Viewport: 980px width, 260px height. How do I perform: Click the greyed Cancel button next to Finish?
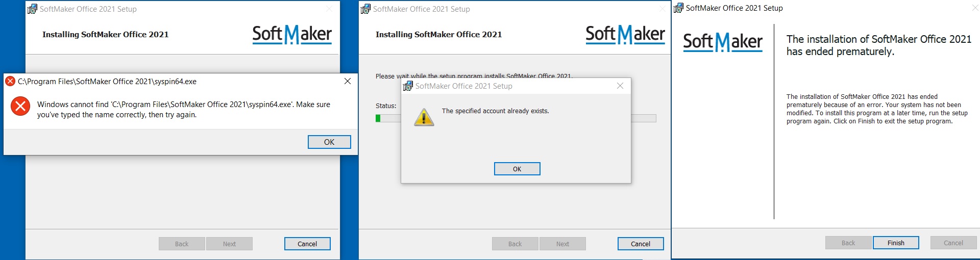pyautogui.click(x=953, y=243)
